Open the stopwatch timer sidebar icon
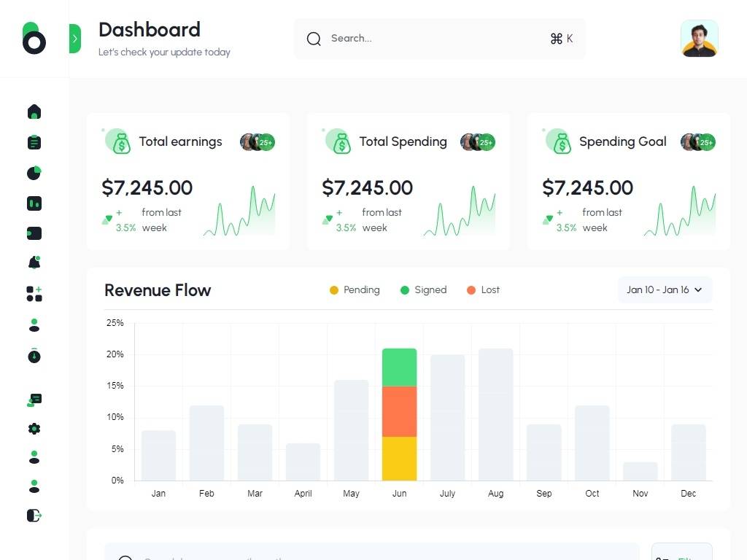Viewport: 747px width, 560px height. (x=34, y=356)
